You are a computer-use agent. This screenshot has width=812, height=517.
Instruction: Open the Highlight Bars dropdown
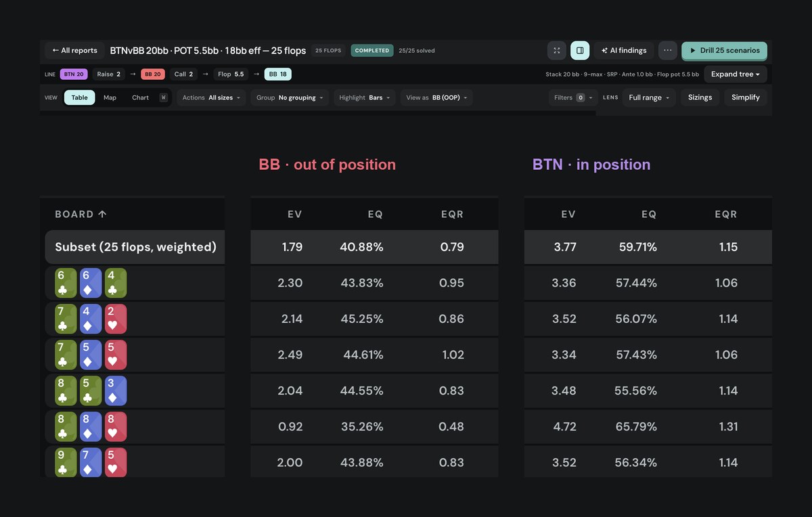click(364, 97)
